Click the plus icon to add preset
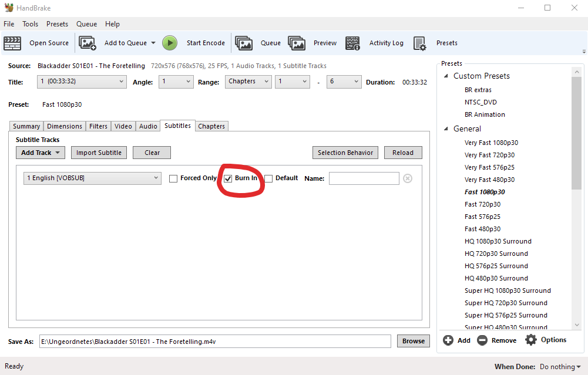This screenshot has height=375, width=588. click(448, 340)
